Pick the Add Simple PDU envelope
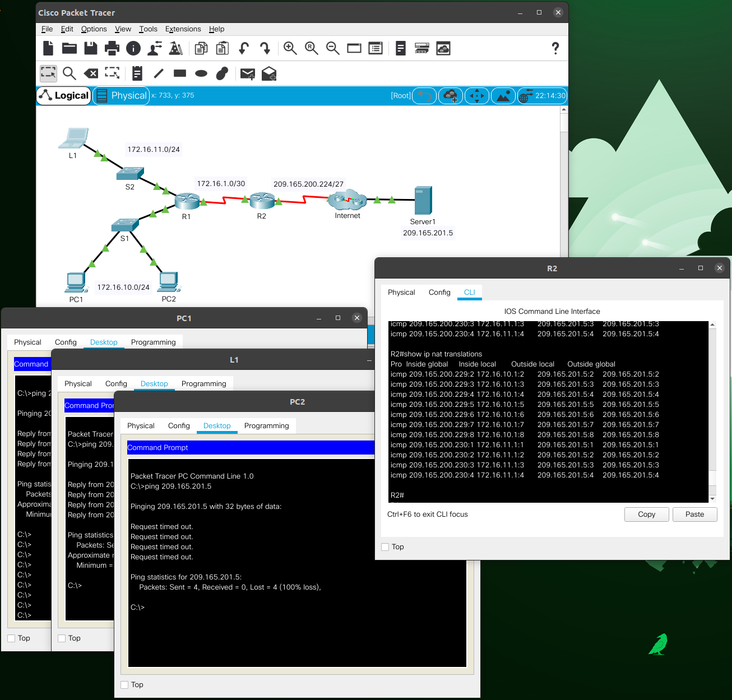 coord(248,73)
